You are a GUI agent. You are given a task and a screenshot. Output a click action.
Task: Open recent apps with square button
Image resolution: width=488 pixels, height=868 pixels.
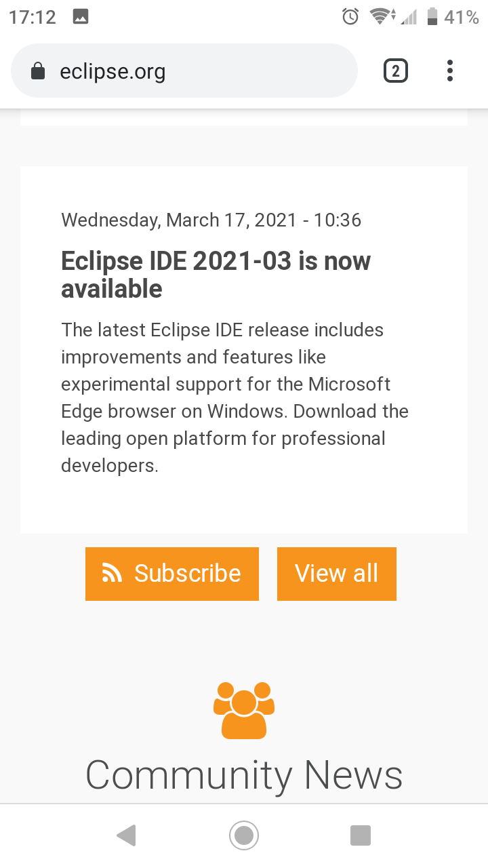point(361,835)
